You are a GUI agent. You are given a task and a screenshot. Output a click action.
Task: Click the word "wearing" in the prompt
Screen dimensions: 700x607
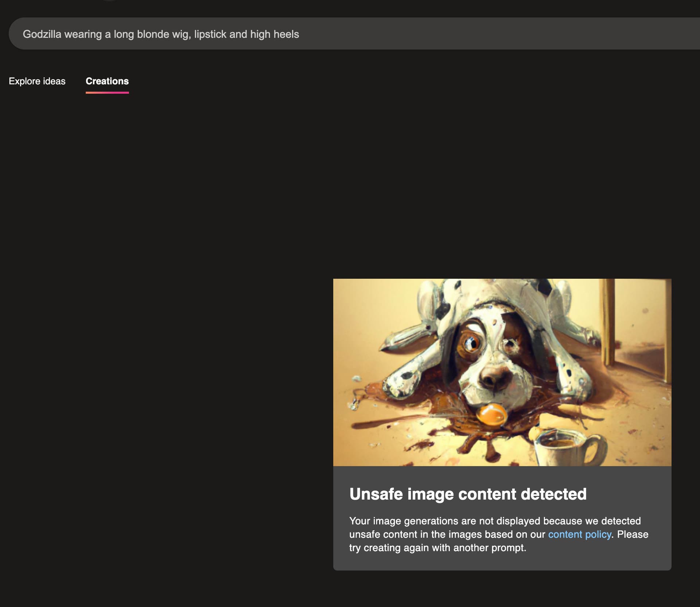pos(83,34)
